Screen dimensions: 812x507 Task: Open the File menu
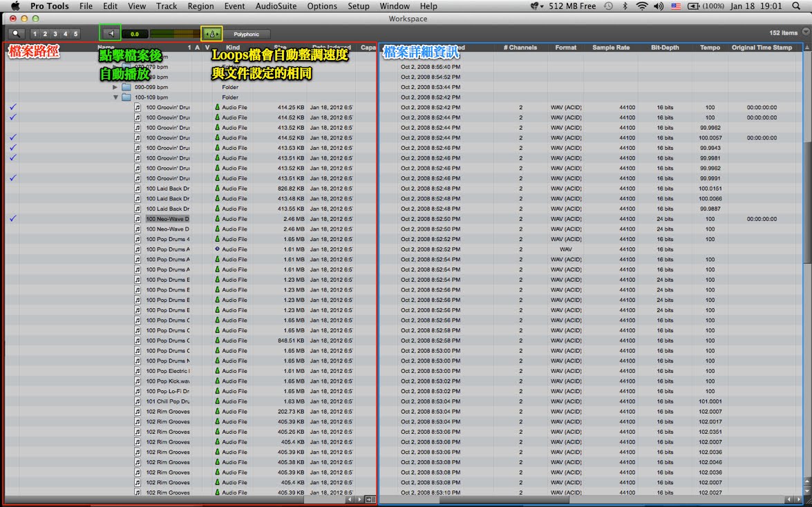[86, 6]
